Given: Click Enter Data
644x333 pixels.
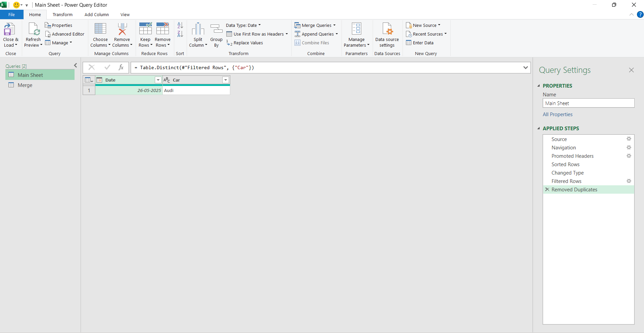Looking at the screenshot, I should [x=420, y=43].
